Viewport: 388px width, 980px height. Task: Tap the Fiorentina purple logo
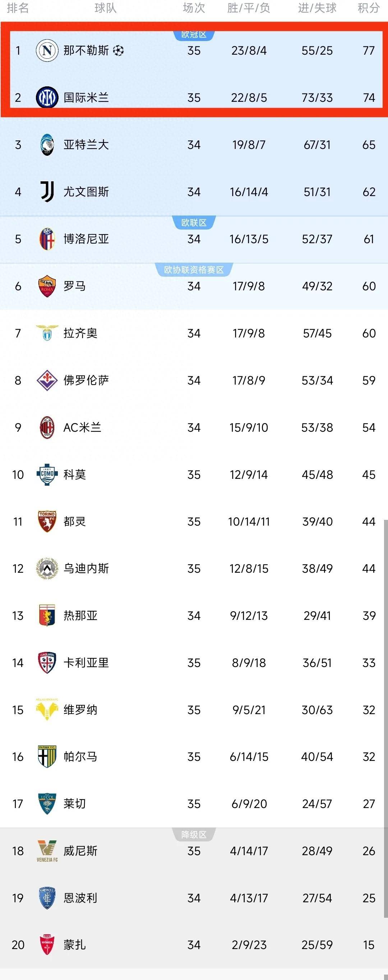tap(47, 380)
